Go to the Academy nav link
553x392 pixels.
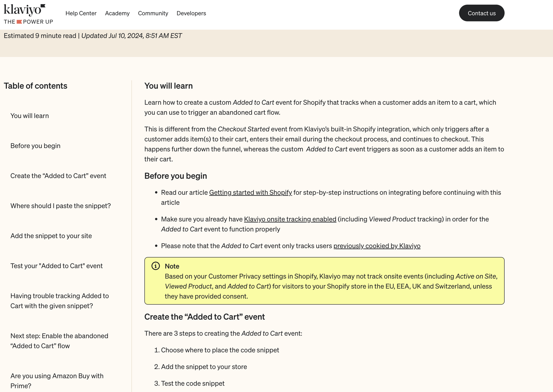tap(117, 13)
